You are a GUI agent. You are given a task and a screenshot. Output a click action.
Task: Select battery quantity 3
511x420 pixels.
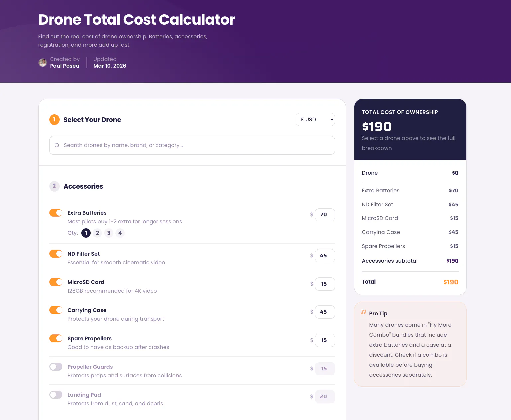tap(109, 233)
